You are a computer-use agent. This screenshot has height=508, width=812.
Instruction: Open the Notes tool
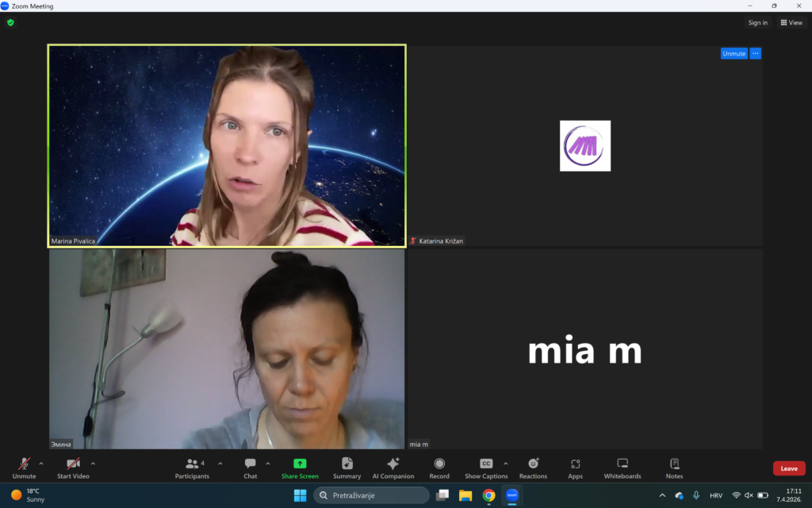tap(674, 468)
